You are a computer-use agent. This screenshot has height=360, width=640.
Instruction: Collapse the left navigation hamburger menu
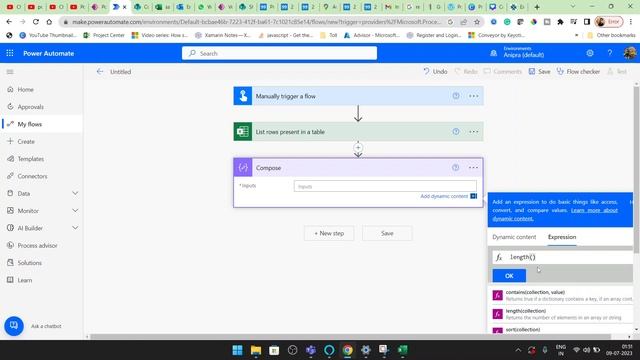tap(10, 72)
